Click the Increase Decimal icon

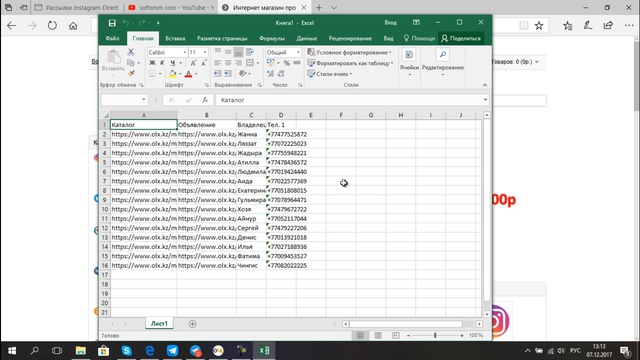(x=271, y=73)
